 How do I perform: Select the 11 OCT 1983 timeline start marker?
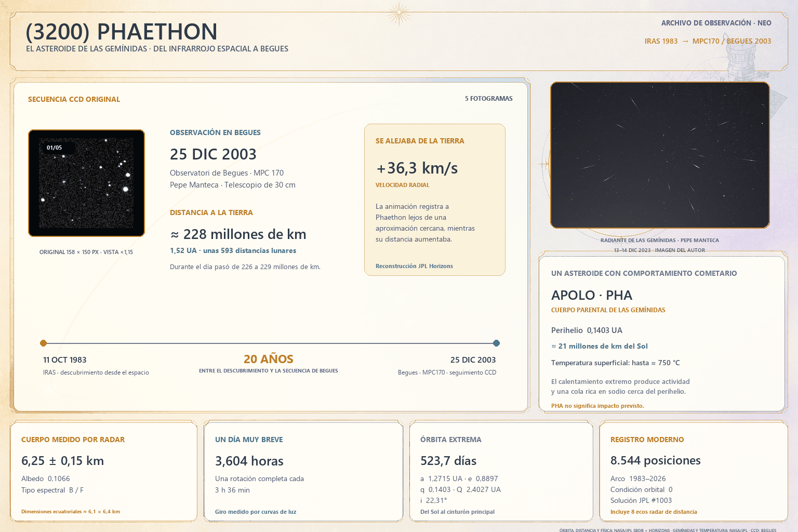coord(44,343)
